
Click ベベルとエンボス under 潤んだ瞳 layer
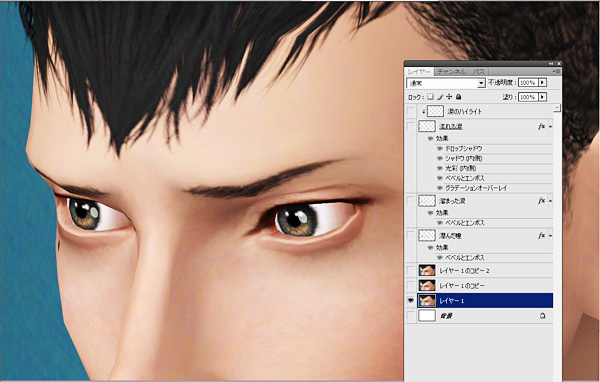pyautogui.click(x=465, y=258)
